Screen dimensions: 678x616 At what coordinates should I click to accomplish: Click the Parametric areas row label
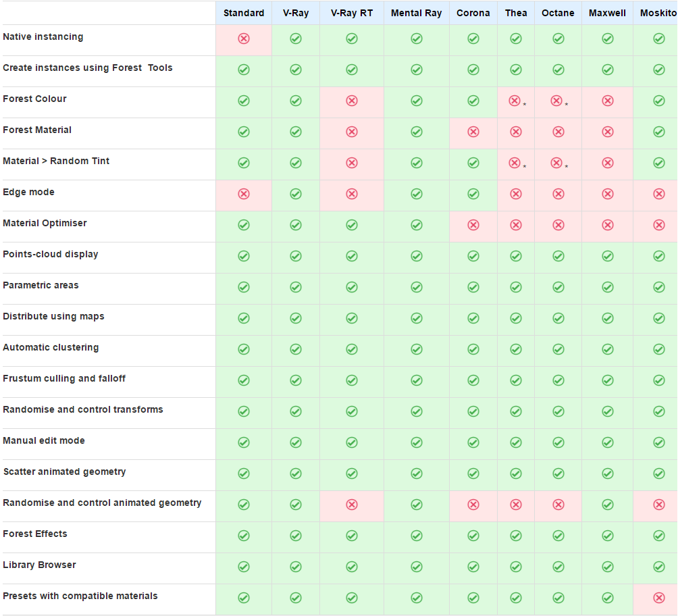[41, 286]
